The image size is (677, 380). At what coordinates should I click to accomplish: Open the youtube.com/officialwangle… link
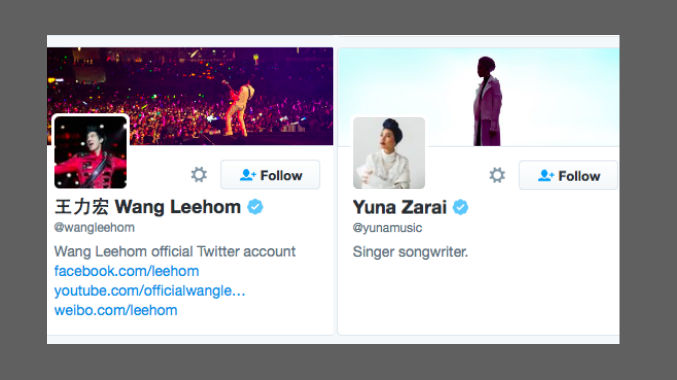(149, 291)
